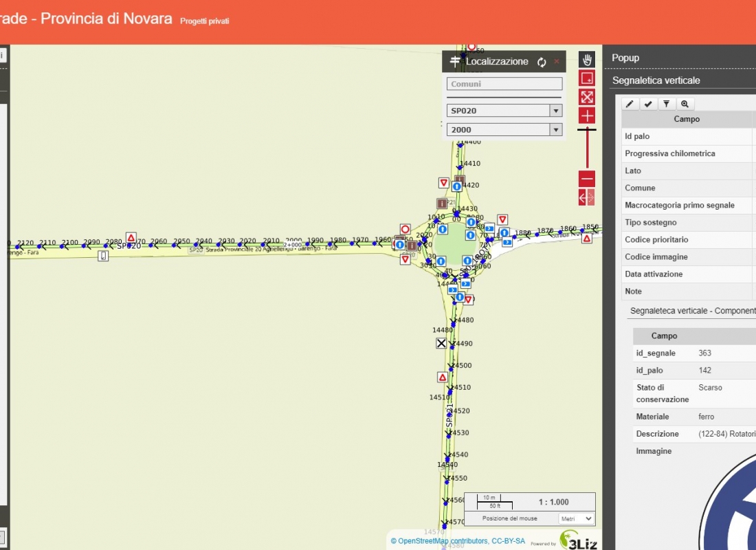Close the Localizzazione panel
Screen dimensions: 756x550
click(557, 62)
